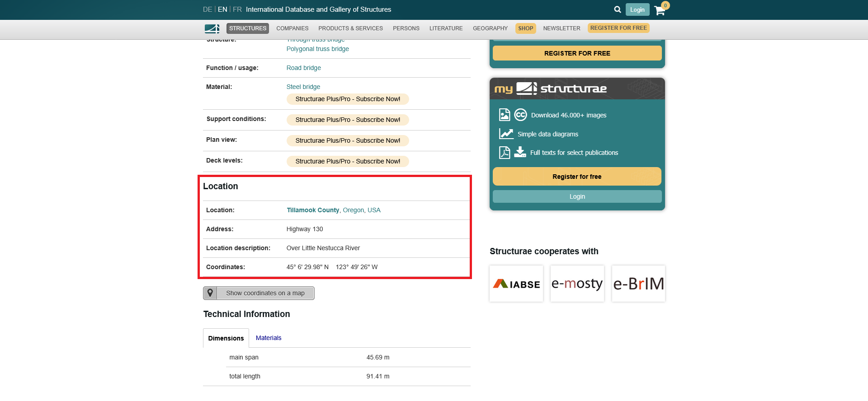Click the map pin icon
The image size is (868, 401).
210,293
